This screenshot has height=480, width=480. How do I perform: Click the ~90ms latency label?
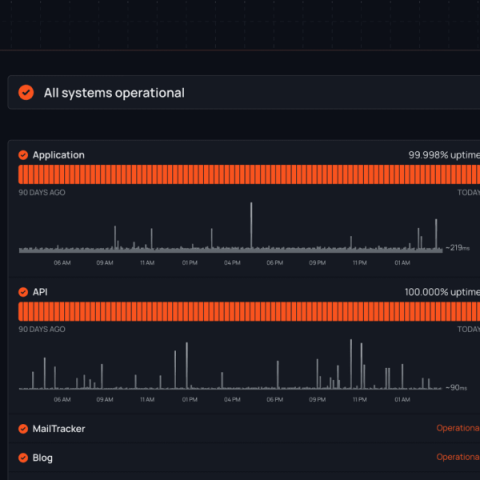(456, 388)
